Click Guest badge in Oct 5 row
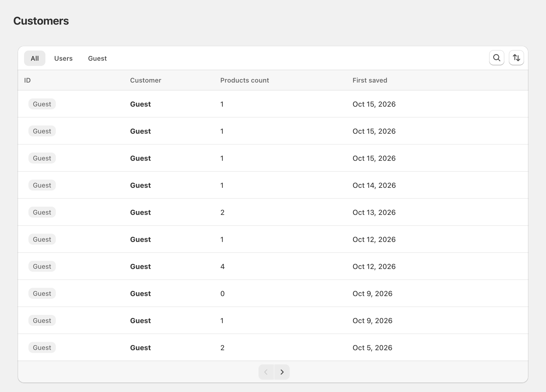This screenshot has width=546, height=392. pos(42,347)
